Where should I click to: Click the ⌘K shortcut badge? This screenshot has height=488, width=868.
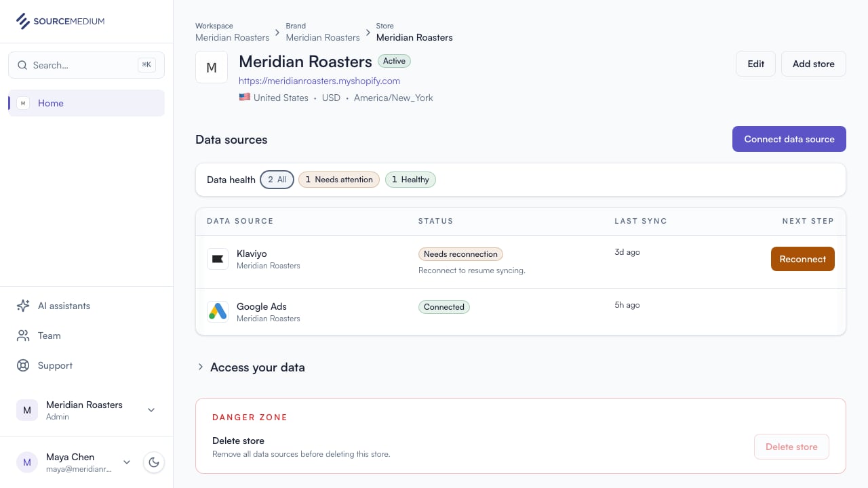pyautogui.click(x=146, y=65)
